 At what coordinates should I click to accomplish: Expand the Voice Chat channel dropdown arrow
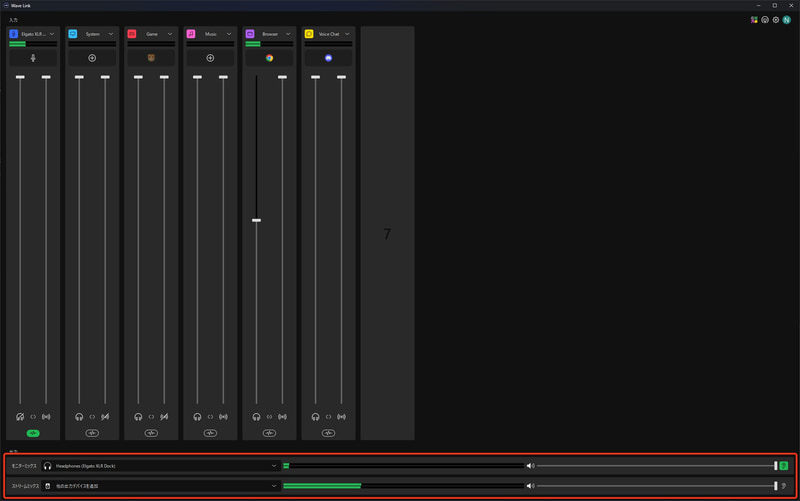[x=347, y=34]
